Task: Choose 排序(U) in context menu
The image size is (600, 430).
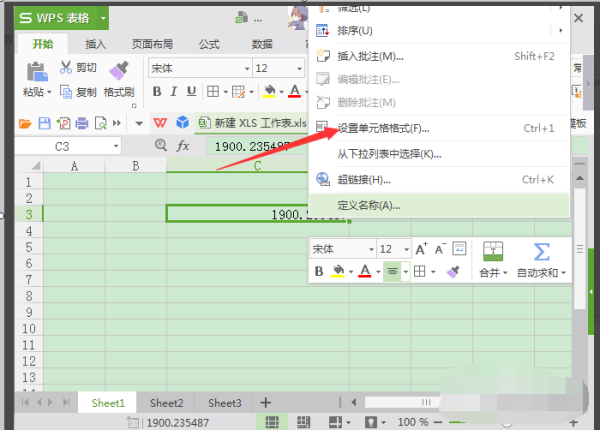Action: tap(439, 31)
